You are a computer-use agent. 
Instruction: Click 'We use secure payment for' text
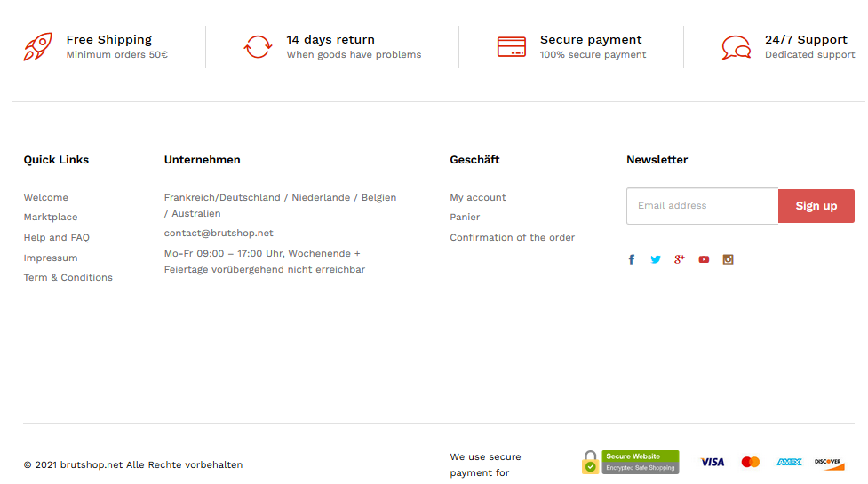(x=485, y=464)
